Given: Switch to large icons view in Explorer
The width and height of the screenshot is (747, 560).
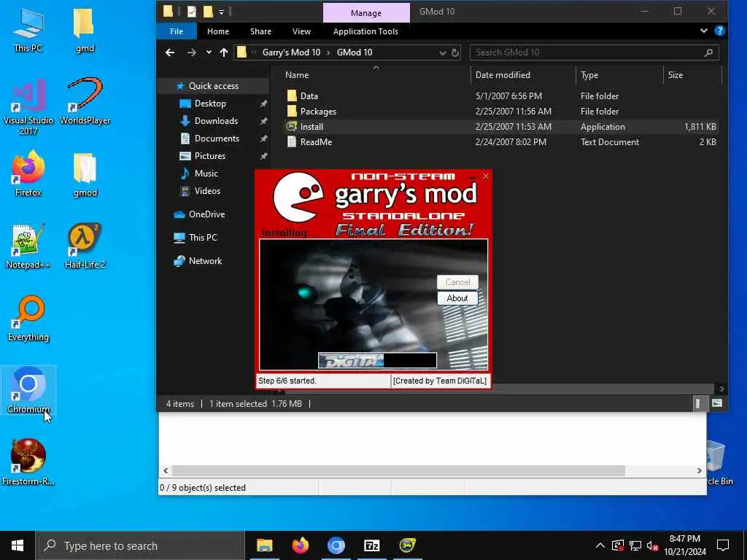Looking at the screenshot, I should click(x=716, y=403).
